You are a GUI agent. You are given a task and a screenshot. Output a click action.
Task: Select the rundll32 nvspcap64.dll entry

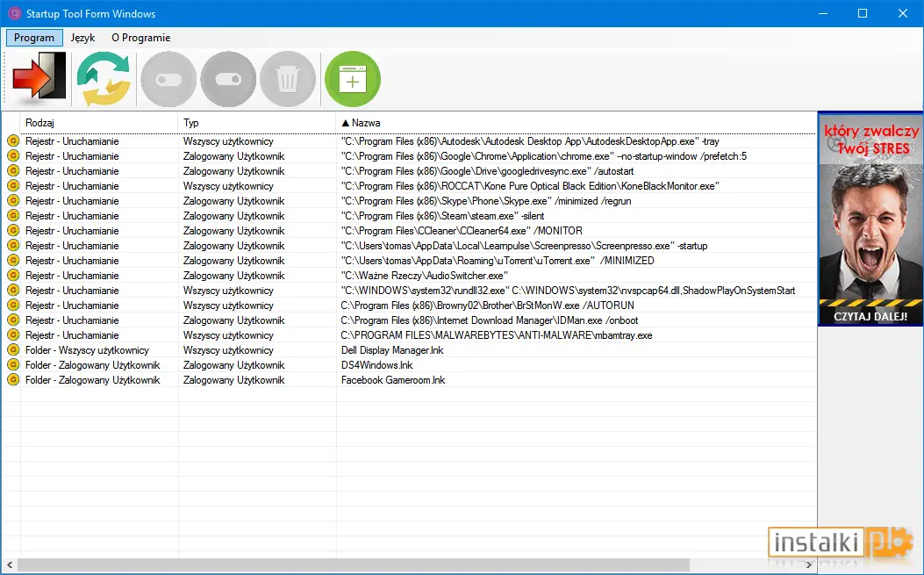pos(568,291)
